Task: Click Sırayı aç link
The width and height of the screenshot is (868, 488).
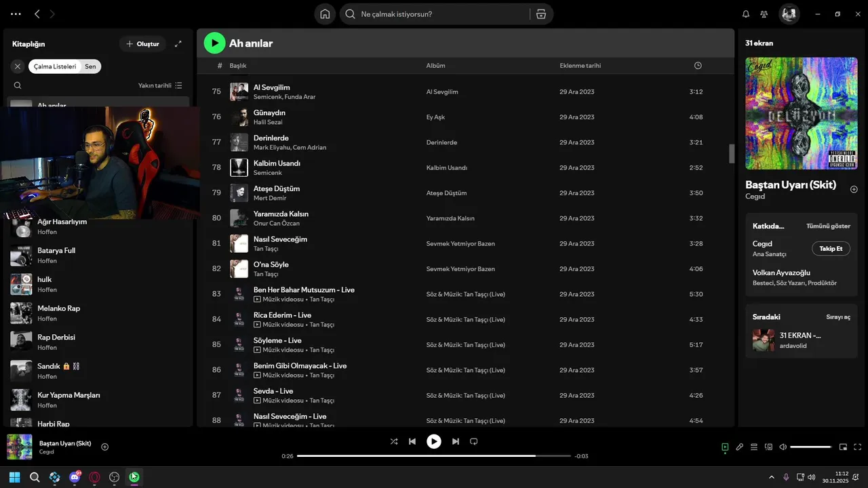Action: [x=838, y=317]
